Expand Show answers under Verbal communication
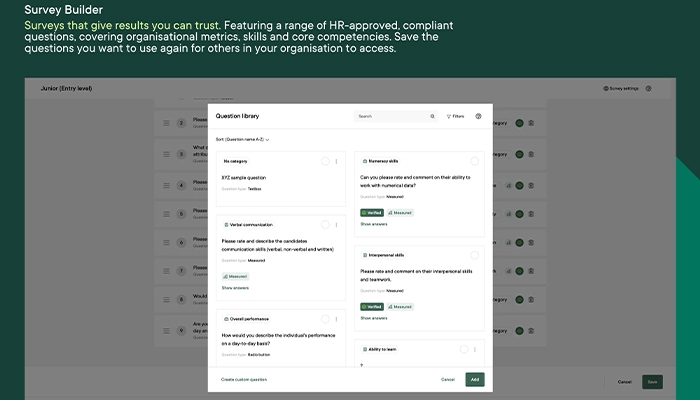Viewport: 700px width, 400px height. click(x=235, y=287)
